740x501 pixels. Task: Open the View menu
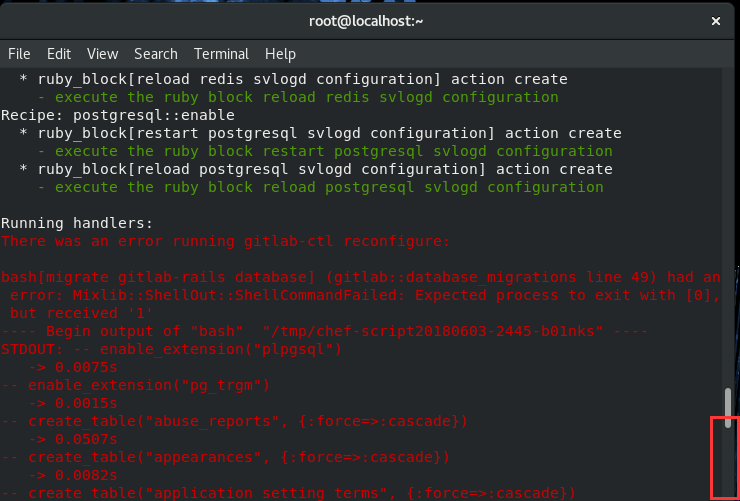click(102, 54)
